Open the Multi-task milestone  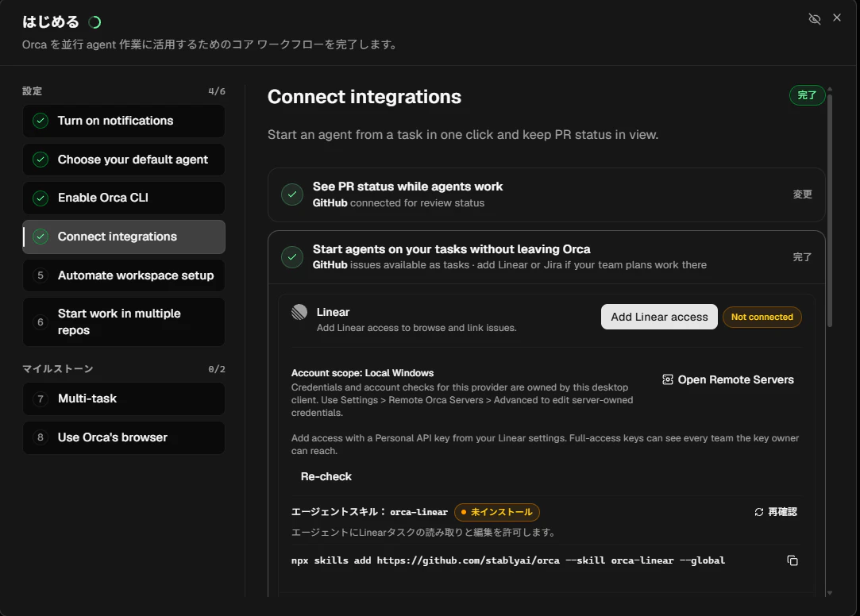(123, 398)
